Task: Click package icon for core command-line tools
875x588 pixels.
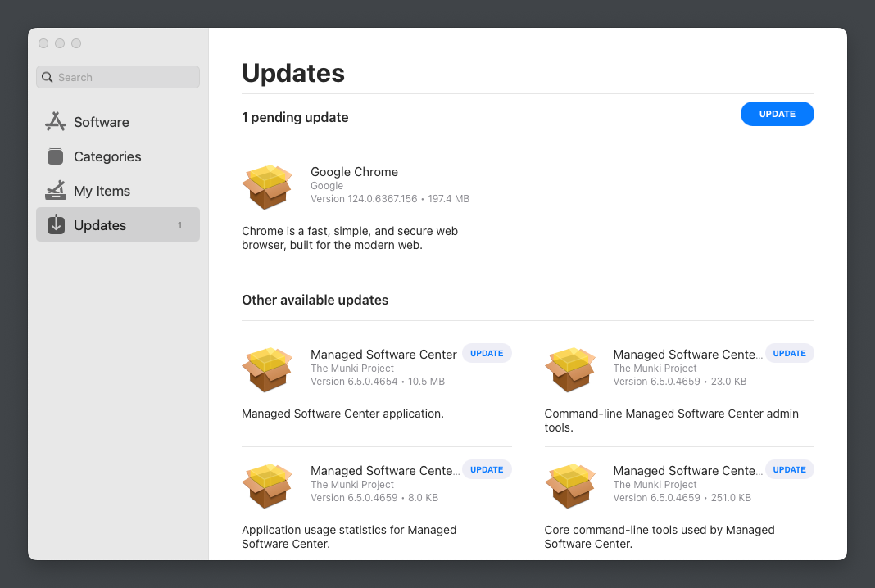Action: pyautogui.click(x=569, y=486)
